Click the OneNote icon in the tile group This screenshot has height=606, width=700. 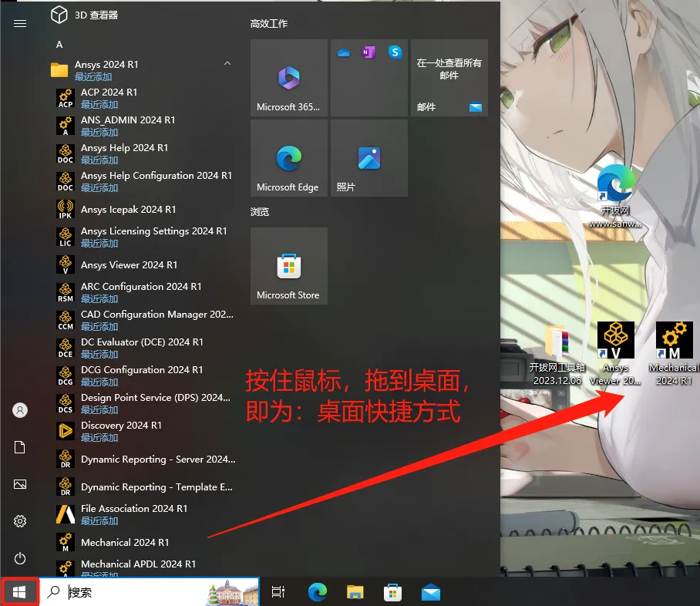pyautogui.click(x=369, y=52)
